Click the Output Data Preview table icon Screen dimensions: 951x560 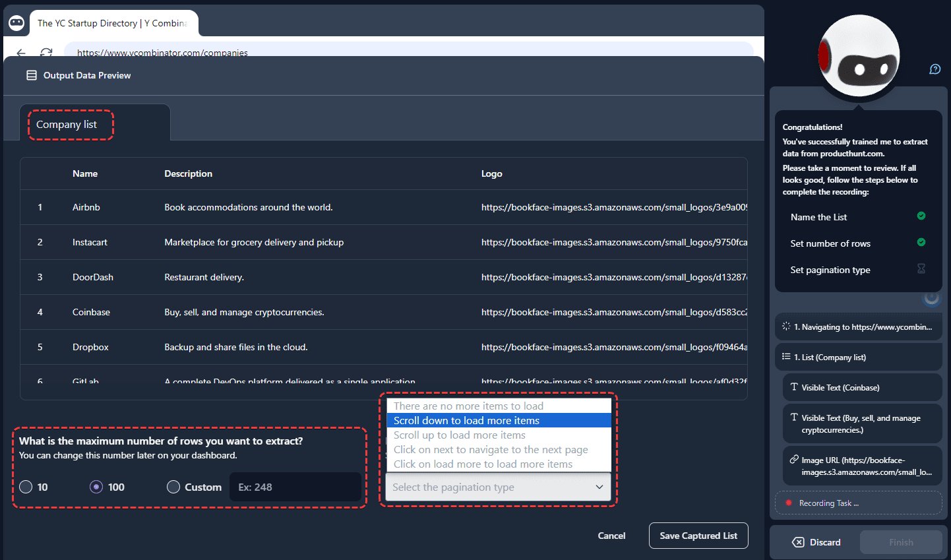coord(31,75)
